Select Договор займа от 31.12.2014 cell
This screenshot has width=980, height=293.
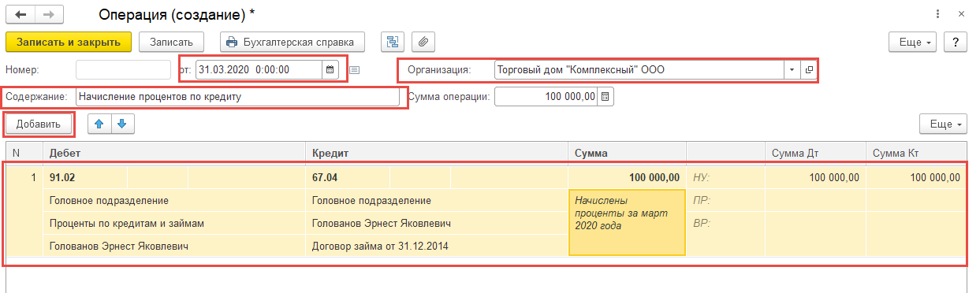click(437, 247)
